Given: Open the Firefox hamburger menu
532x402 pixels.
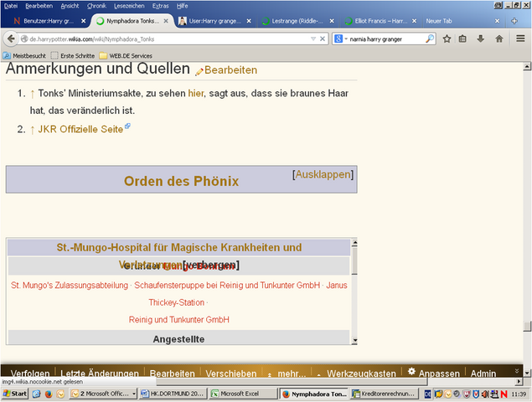Looking at the screenshot, I should pos(520,39).
